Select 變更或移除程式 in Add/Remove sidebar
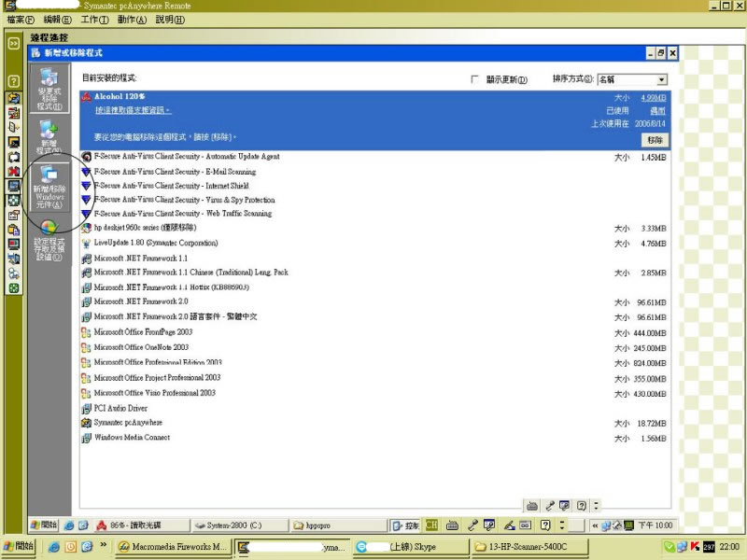747x560 pixels. 49,89
